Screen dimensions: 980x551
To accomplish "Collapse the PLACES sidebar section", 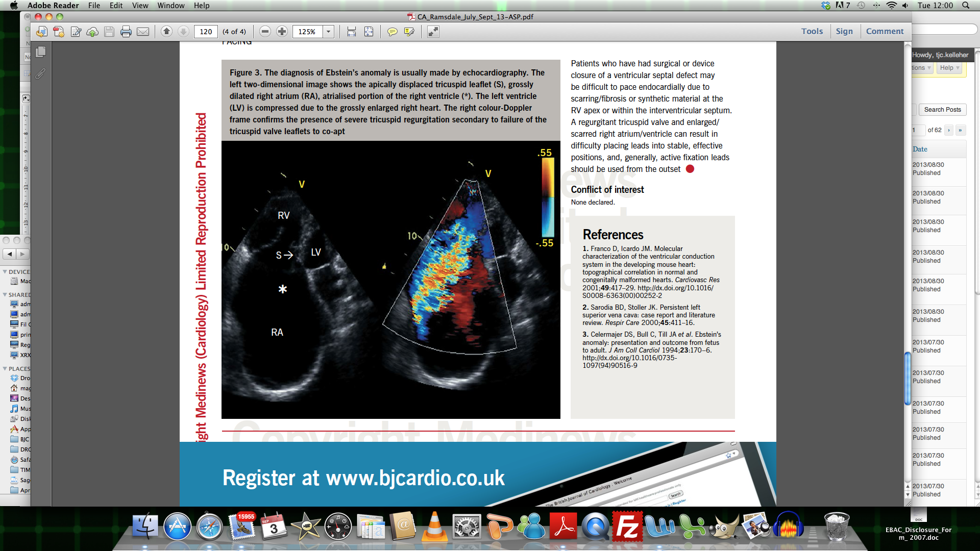I will 5,369.
